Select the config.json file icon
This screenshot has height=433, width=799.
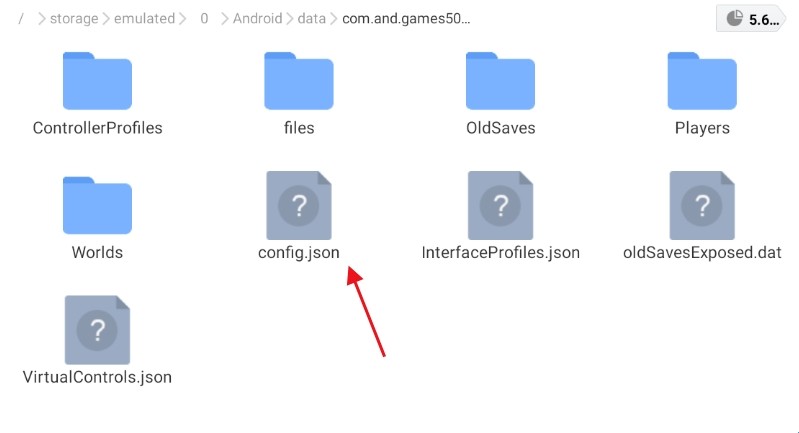coord(299,205)
